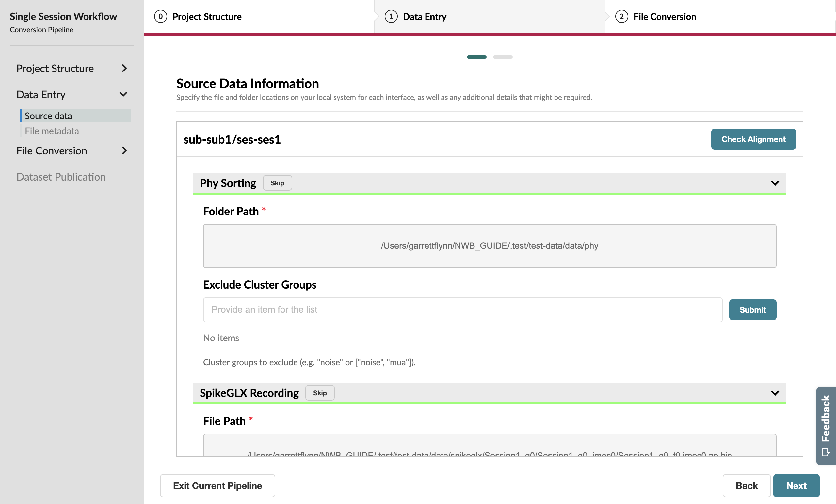
Task: Click the second page progress indicator
Action: pyautogui.click(x=503, y=57)
